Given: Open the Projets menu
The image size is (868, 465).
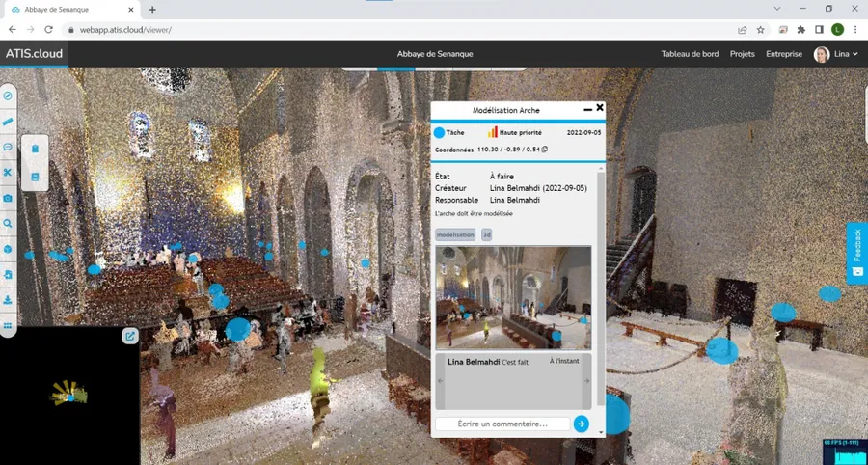Looking at the screenshot, I should point(743,54).
